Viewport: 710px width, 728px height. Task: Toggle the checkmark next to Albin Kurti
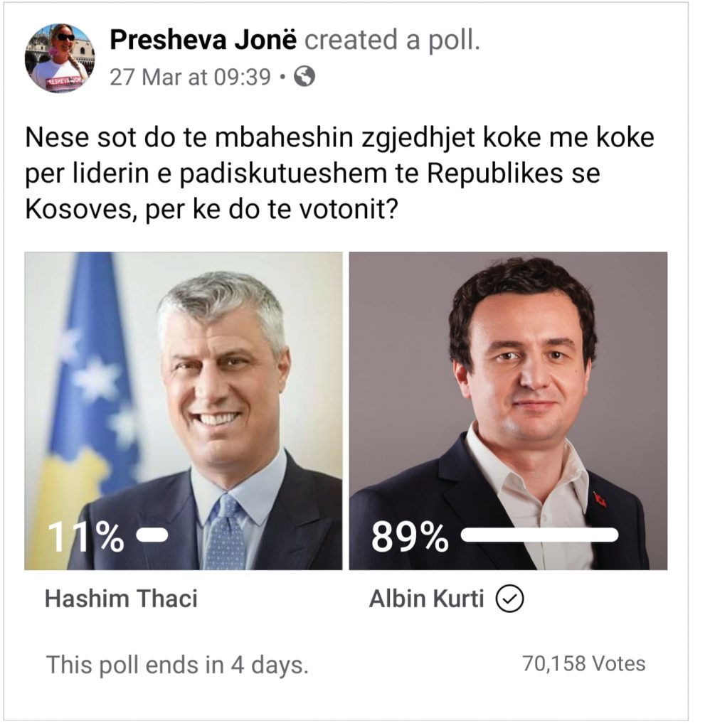tap(509, 600)
